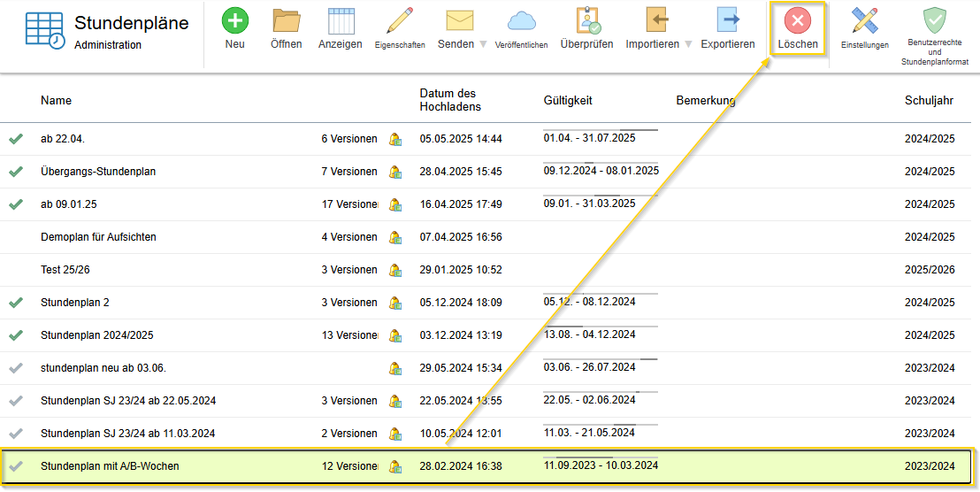Click the green Neu plus icon
Image resolution: width=980 pixels, height=492 pixels.
235,20
